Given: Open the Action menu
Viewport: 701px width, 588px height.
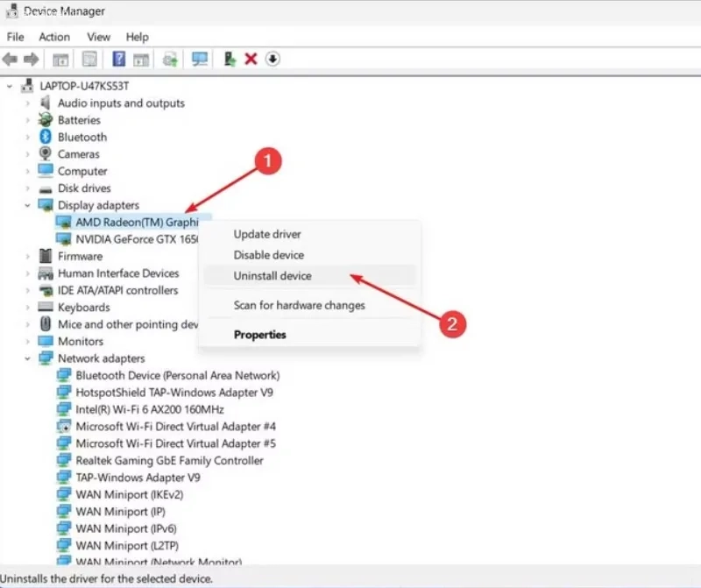Looking at the screenshot, I should click(x=54, y=37).
